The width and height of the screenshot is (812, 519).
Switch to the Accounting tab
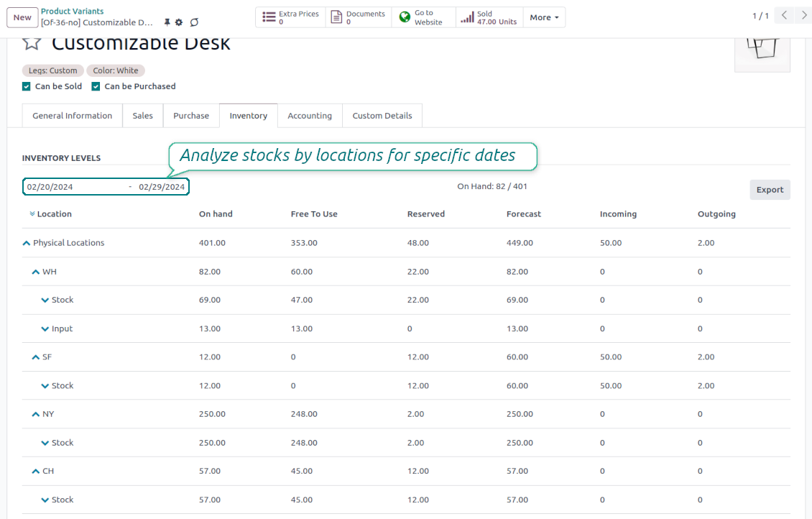(310, 116)
